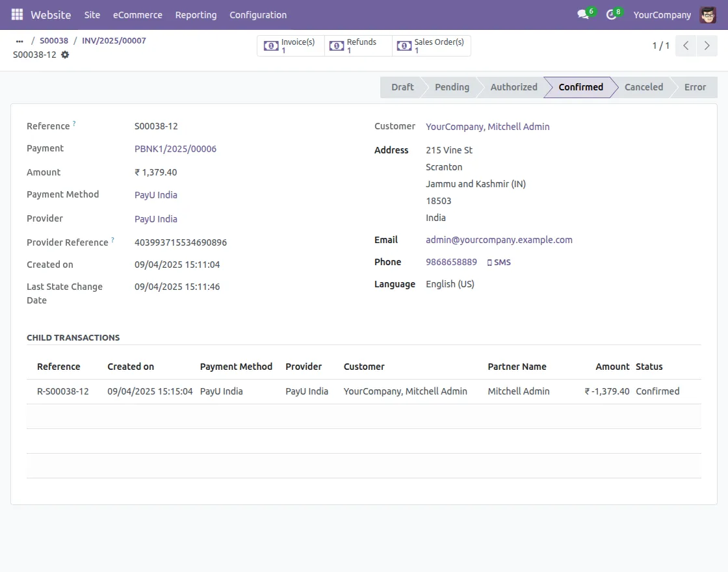
Task: Switch the YourCompany company selector
Action: [x=662, y=14]
